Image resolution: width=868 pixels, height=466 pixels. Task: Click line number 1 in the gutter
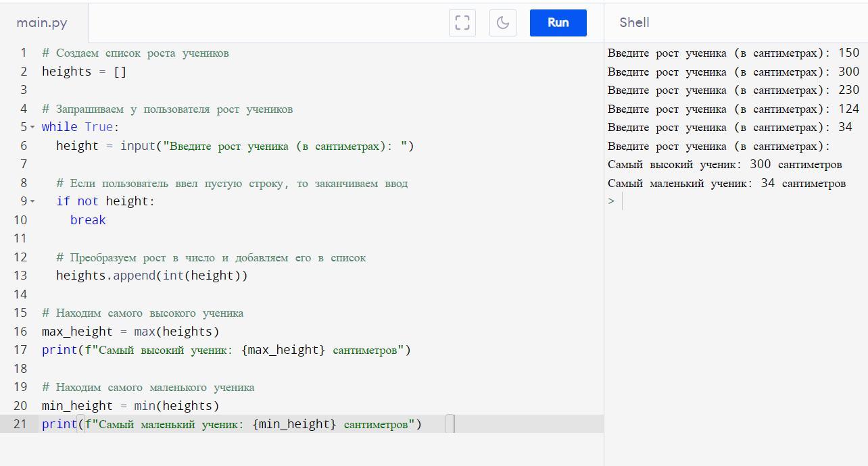[24, 53]
